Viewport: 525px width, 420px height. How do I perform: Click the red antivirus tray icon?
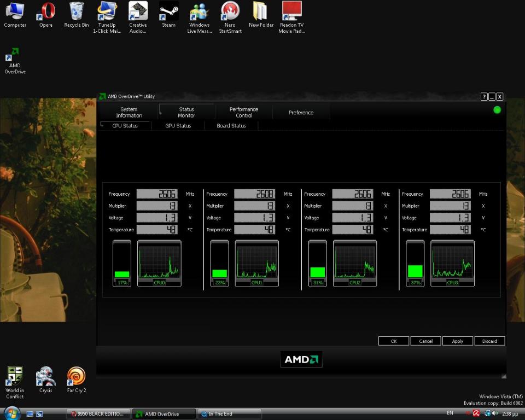coord(476,413)
